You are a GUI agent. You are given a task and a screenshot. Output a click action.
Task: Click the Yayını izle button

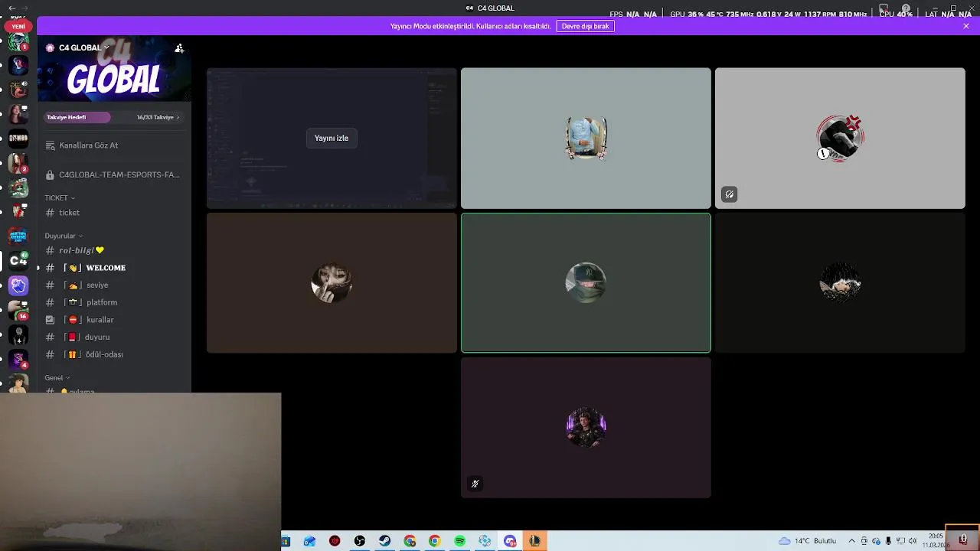pos(332,138)
